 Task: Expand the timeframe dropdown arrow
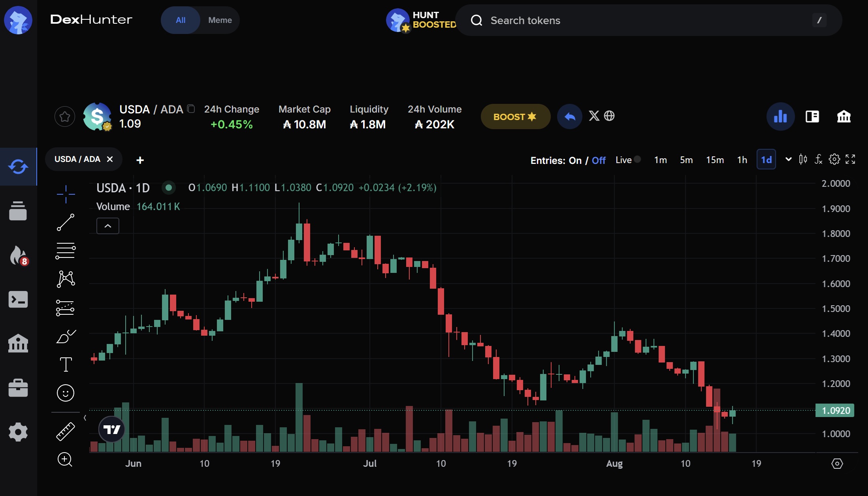click(x=788, y=160)
